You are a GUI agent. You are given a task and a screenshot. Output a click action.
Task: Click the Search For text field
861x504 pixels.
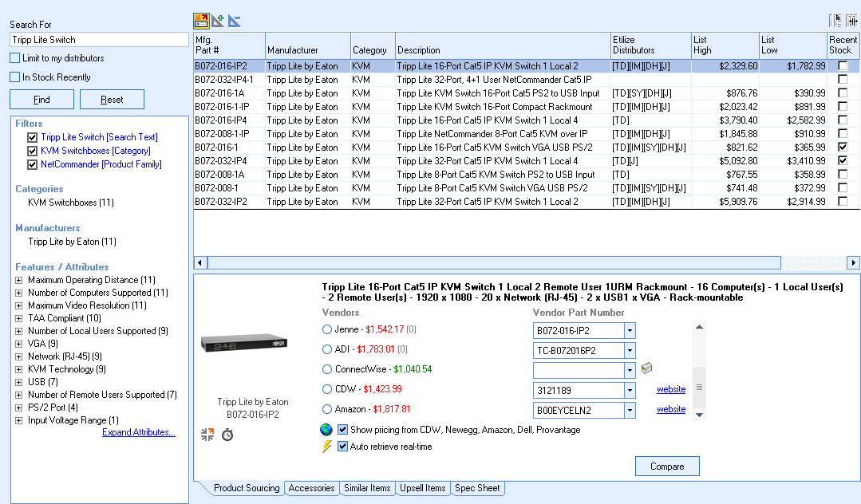click(x=99, y=40)
